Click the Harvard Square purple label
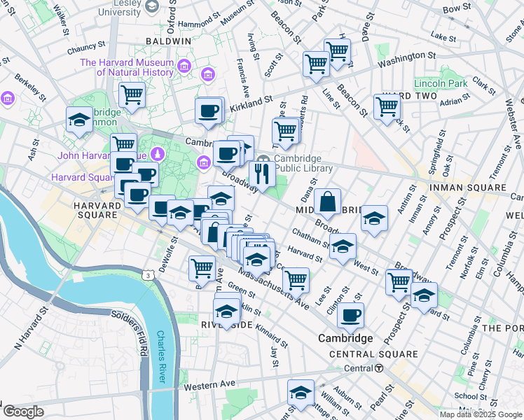 [x=82, y=177]
